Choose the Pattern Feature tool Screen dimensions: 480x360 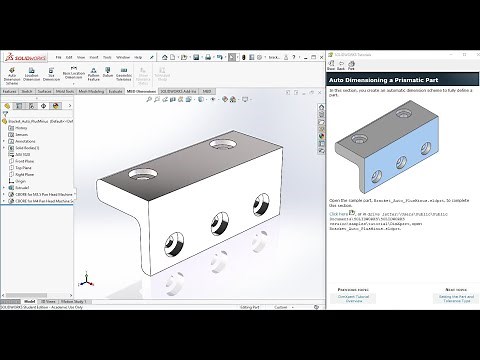pyautogui.click(x=94, y=74)
